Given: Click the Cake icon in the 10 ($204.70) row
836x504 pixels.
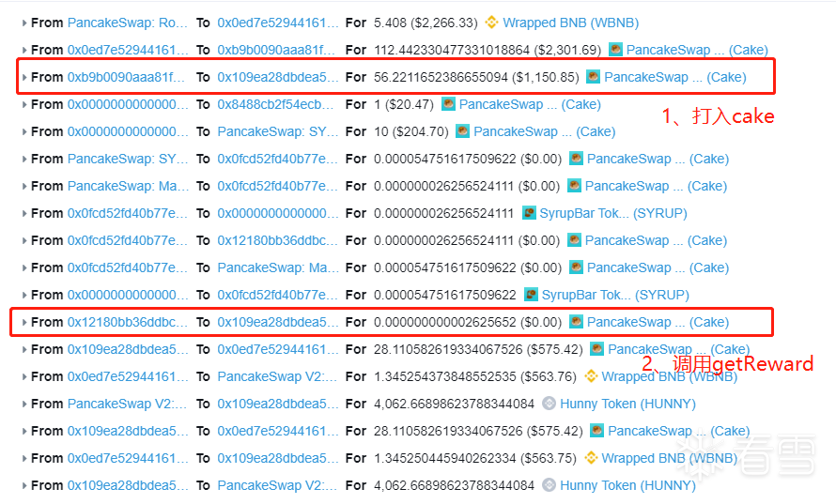Looking at the screenshot, I should point(463,131).
